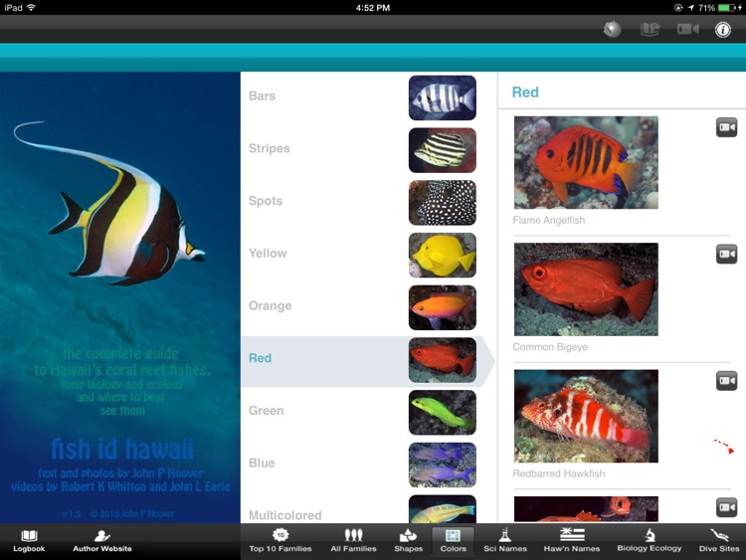Switch to Sci Names tab

point(505,541)
